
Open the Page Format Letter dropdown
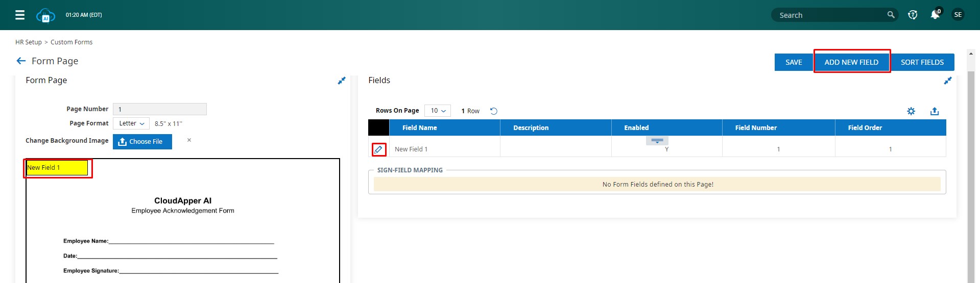coord(131,123)
